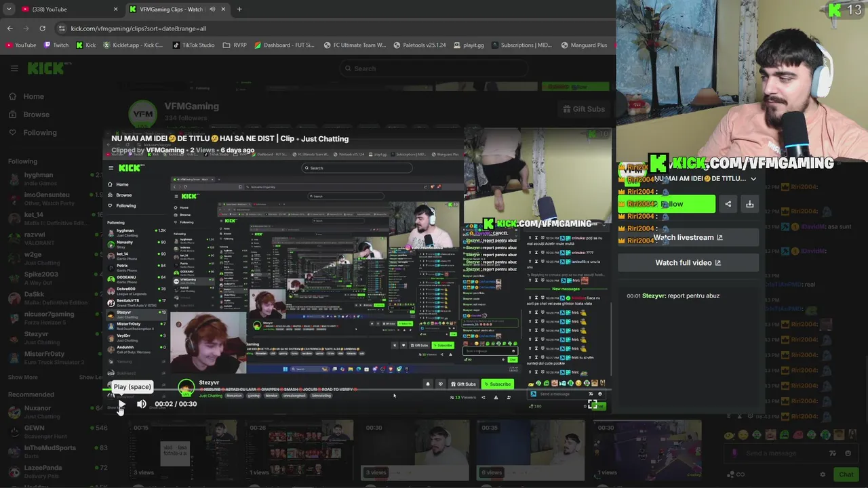This screenshot has height=488, width=868.
Task: Expand Following list with Show More
Action: tap(23, 377)
